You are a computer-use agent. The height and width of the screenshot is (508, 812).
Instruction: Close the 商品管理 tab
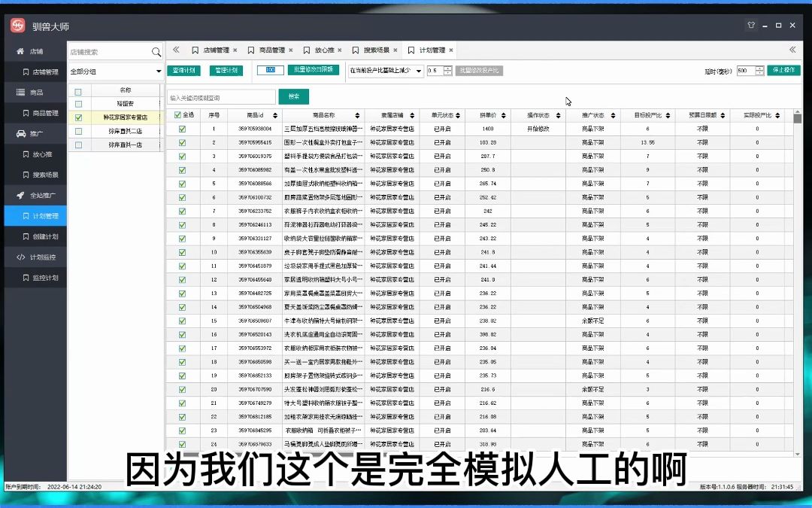[290, 50]
